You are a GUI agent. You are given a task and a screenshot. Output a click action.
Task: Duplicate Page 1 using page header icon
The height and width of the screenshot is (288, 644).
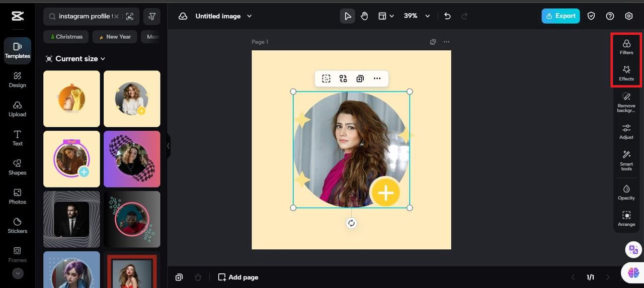pos(433,42)
